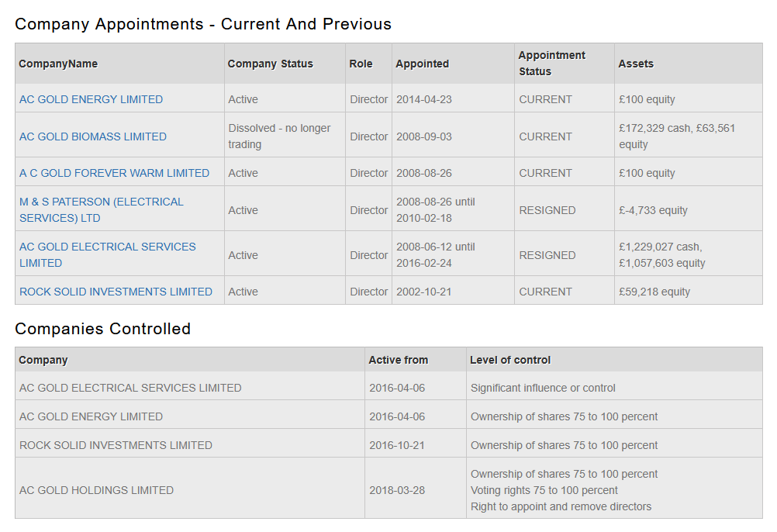Open AC GOLD ENERGY LIMITED company link

91,99
